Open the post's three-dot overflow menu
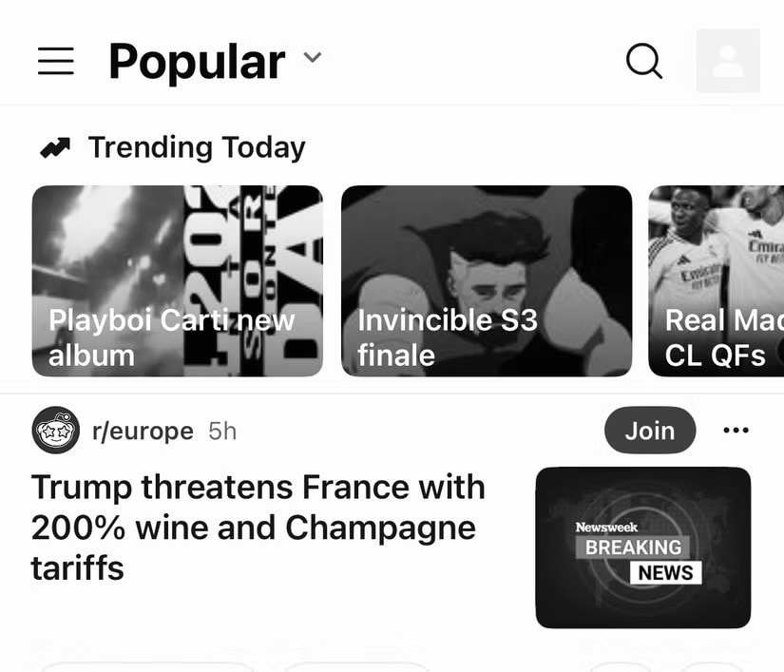Image resolution: width=784 pixels, height=672 pixels. (736, 431)
